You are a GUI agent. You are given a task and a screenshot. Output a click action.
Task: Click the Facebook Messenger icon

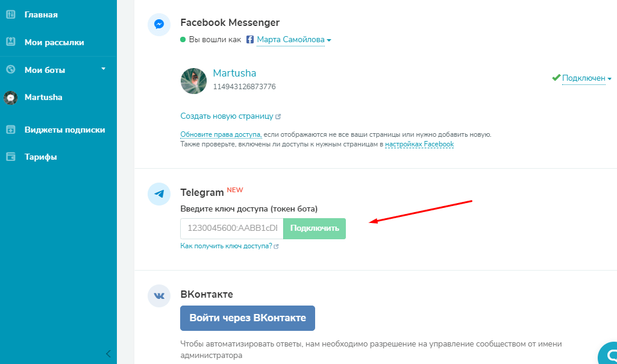point(158,25)
